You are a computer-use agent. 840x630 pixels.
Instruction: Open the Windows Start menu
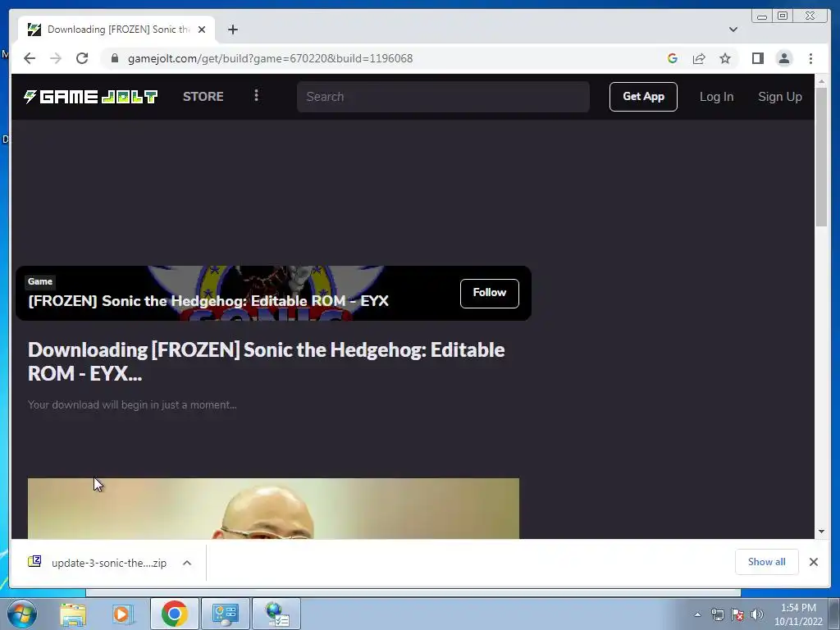point(22,614)
